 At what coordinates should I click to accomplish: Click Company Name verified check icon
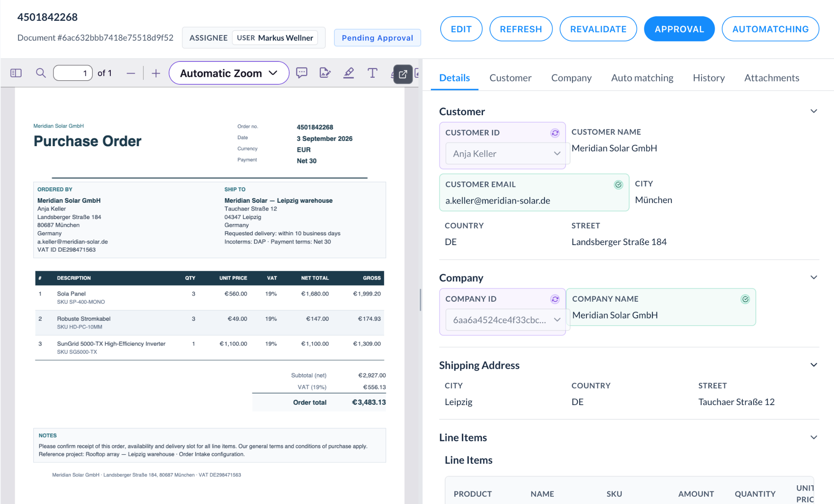[745, 299]
